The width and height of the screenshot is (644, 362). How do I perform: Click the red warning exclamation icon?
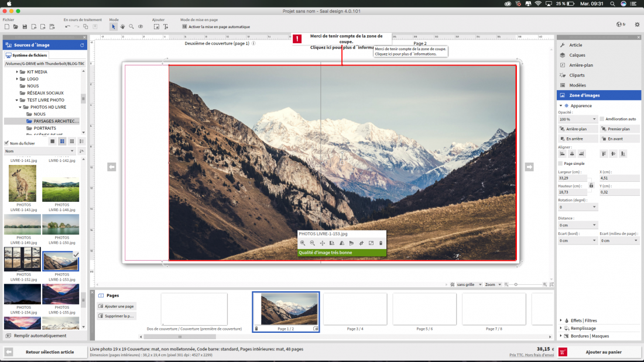pyautogui.click(x=297, y=39)
